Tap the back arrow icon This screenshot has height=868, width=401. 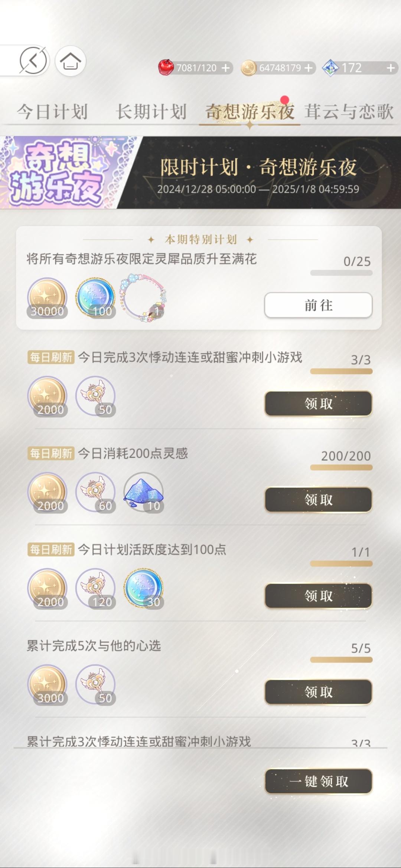pos(33,60)
